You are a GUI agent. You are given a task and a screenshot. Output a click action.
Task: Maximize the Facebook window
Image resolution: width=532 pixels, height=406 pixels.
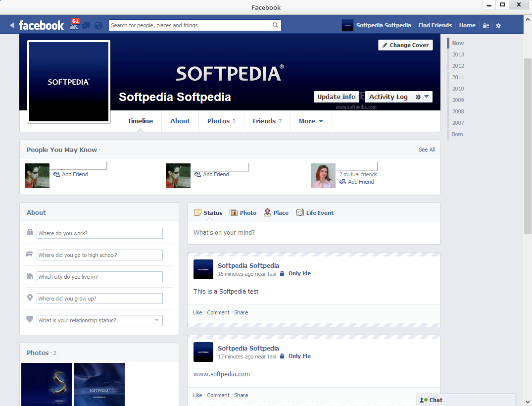click(502, 4)
